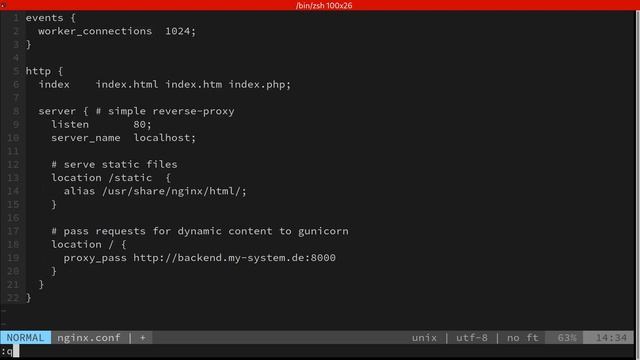This screenshot has width=640, height=360.
Task: Click line number 1 in the gutter
Action: pyautogui.click(x=16, y=18)
